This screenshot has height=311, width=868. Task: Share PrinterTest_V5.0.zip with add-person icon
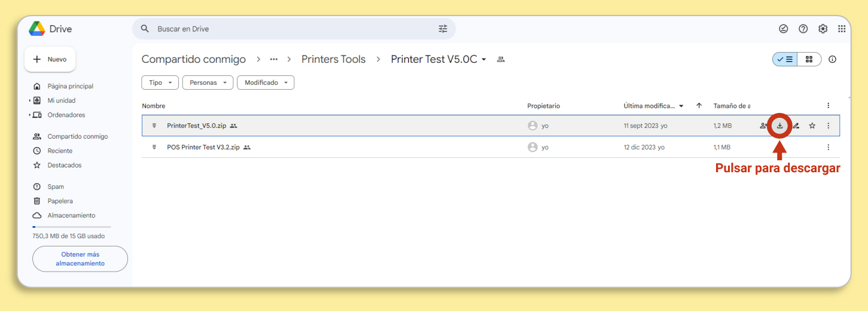(764, 126)
